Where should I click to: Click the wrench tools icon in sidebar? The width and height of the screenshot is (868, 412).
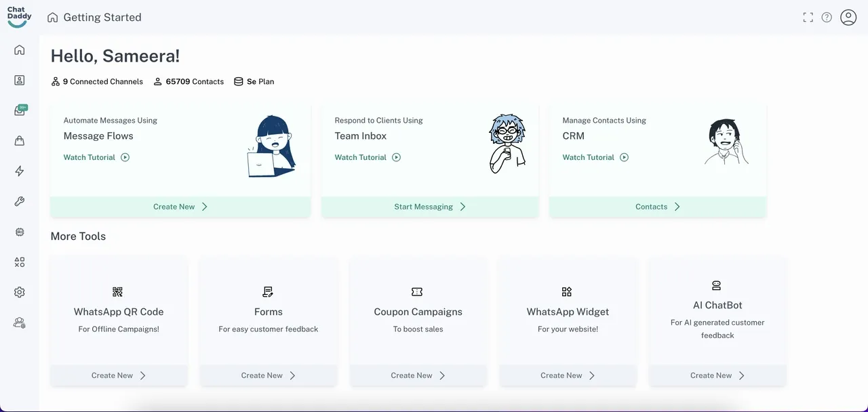[20, 201]
